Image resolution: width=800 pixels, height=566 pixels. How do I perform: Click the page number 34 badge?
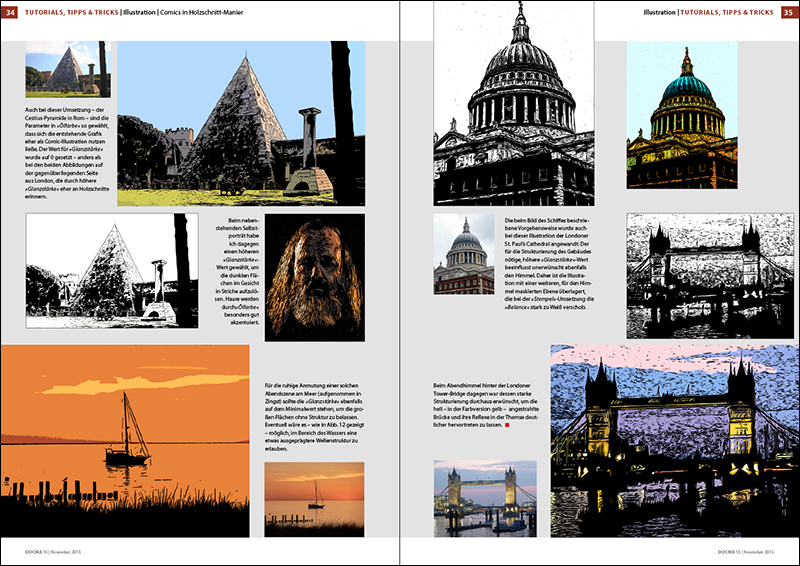click(x=10, y=11)
